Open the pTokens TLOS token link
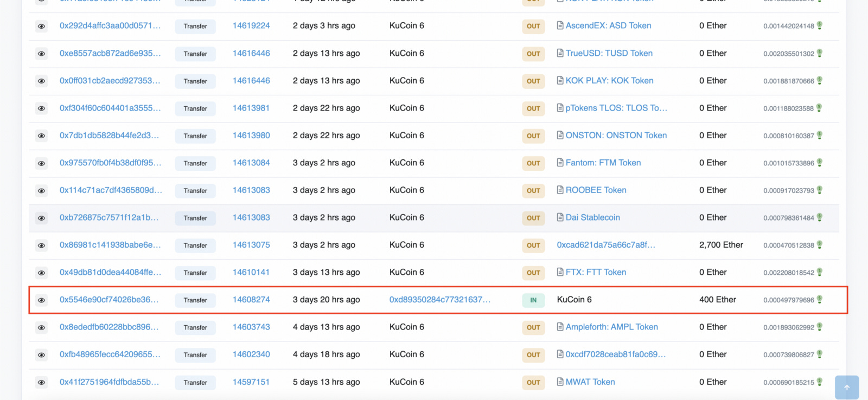The height and width of the screenshot is (400, 868). (616, 108)
